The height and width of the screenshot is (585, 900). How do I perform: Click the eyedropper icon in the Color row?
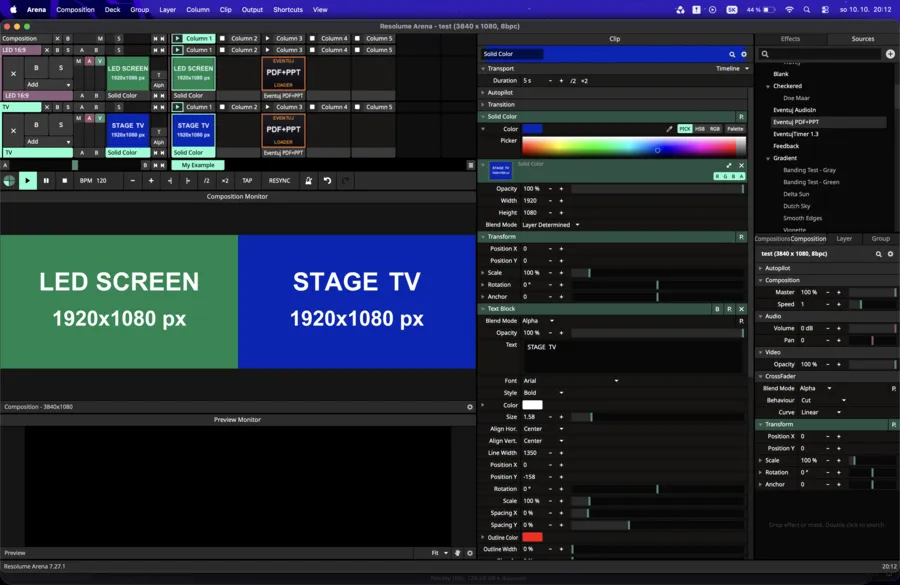point(669,129)
